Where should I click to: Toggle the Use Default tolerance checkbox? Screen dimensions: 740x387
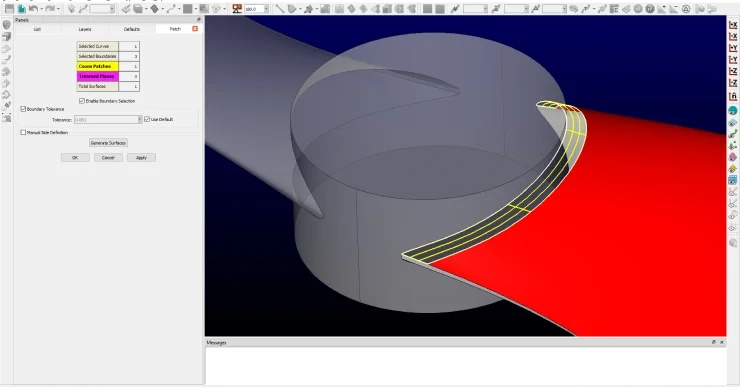point(147,119)
